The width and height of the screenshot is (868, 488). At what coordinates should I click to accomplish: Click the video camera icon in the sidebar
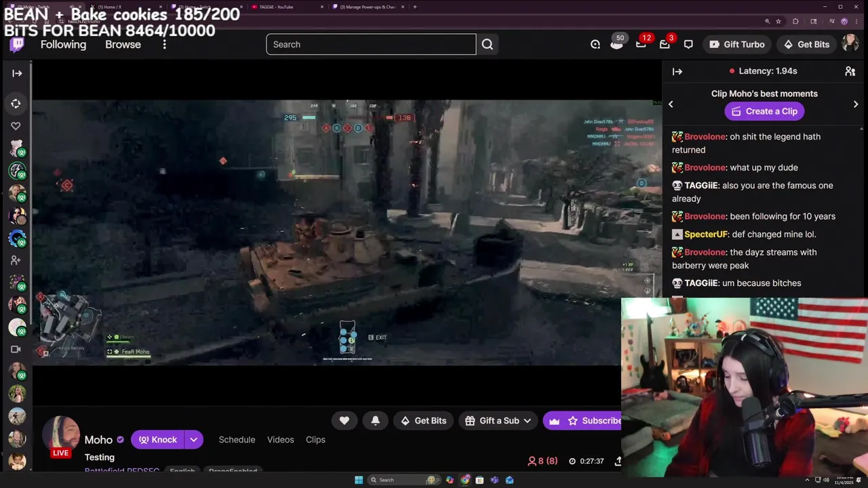16,349
